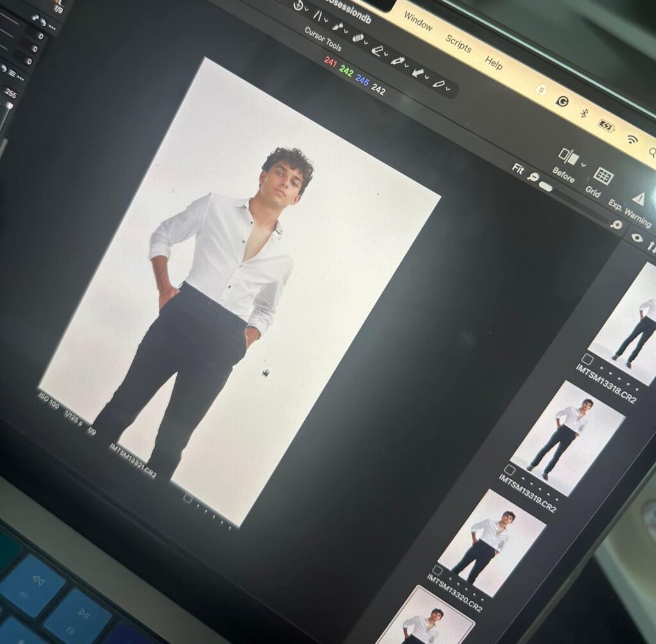Image resolution: width=656 pixels, height=644 pixels.
Task: Click the copy/apply adjustments arrows icon in left panel
Action: click(36, 18)
